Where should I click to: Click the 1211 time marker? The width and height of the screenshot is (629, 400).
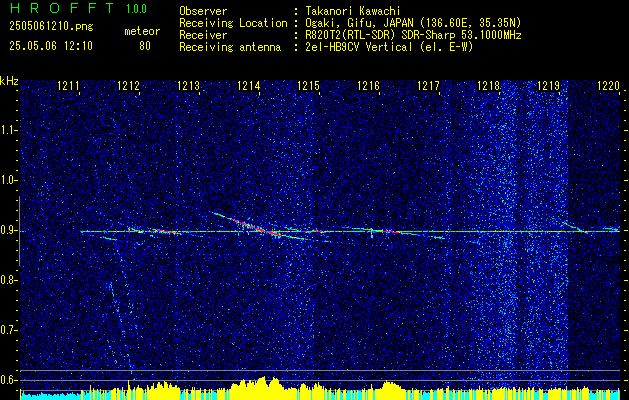coord(68,85)
